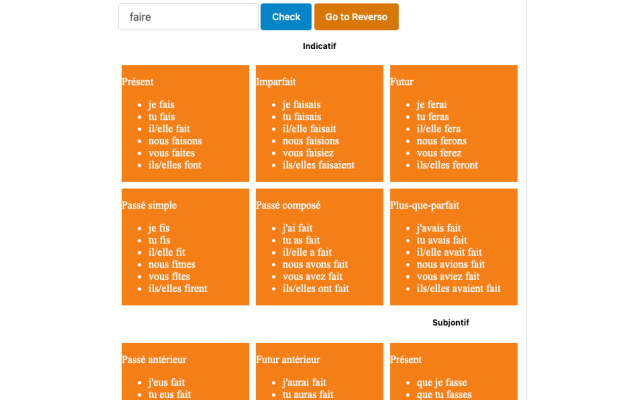Select the Présent tense card title

pos(137,82)
